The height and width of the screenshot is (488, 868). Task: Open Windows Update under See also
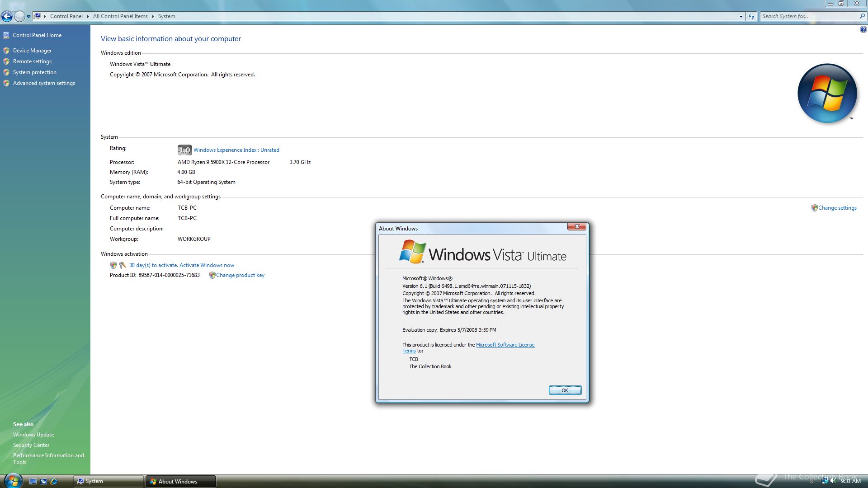pos(33,435)
